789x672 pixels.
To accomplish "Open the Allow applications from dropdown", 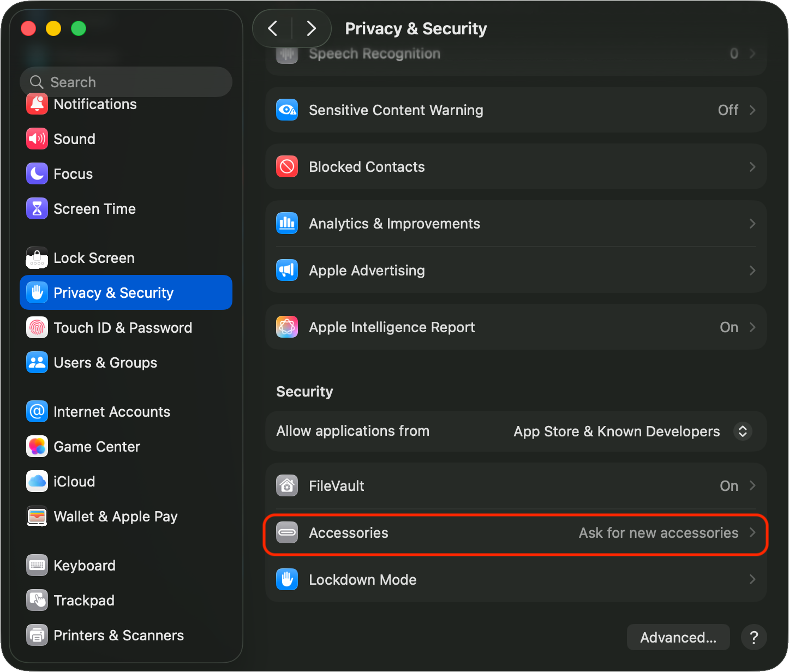I will pos(742,431).
